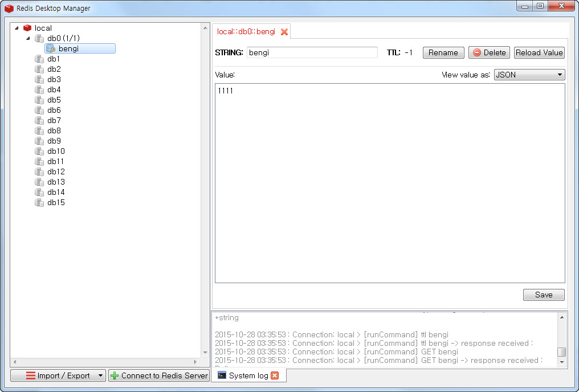Open the Import / Export dropdown menu
Viewport: 579px width, 392px height.
[x=58, y=375]
